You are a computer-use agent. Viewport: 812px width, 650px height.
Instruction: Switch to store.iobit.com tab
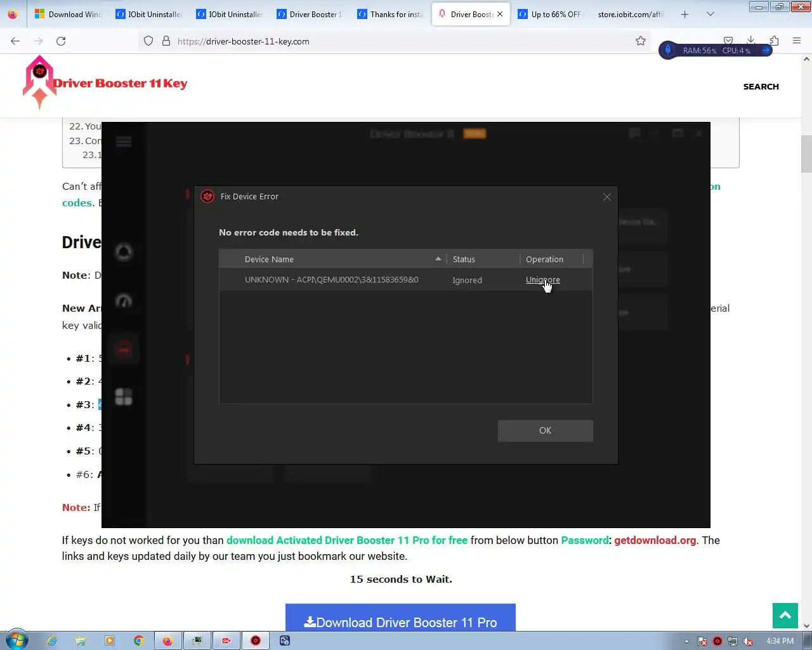(x=631, y=14)
